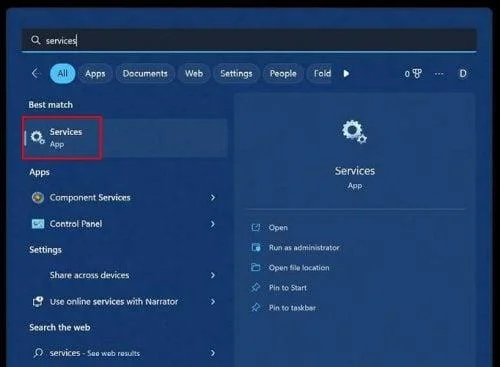
Task: Expand Share across devices chevron
Action: coord(213,275)
